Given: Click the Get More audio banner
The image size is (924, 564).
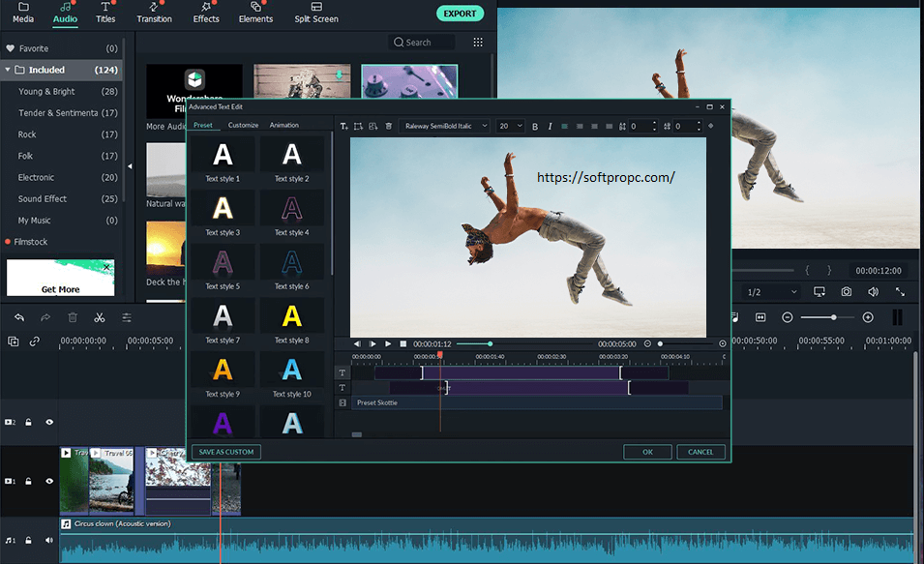Looking at the screenshot, I should (61, 278).
